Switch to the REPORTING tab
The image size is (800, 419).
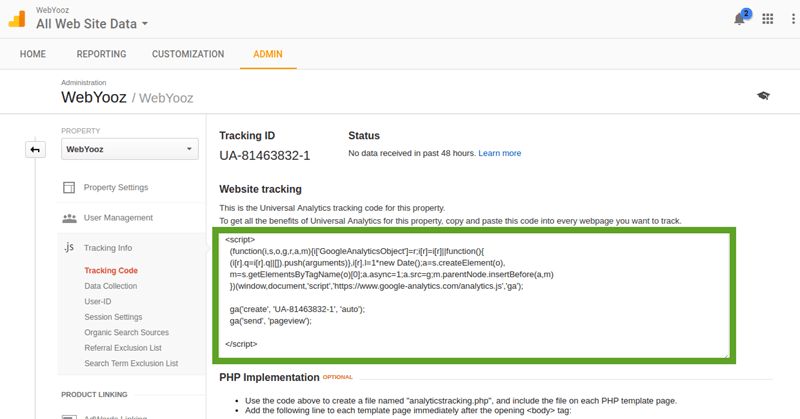click(102, 54)
